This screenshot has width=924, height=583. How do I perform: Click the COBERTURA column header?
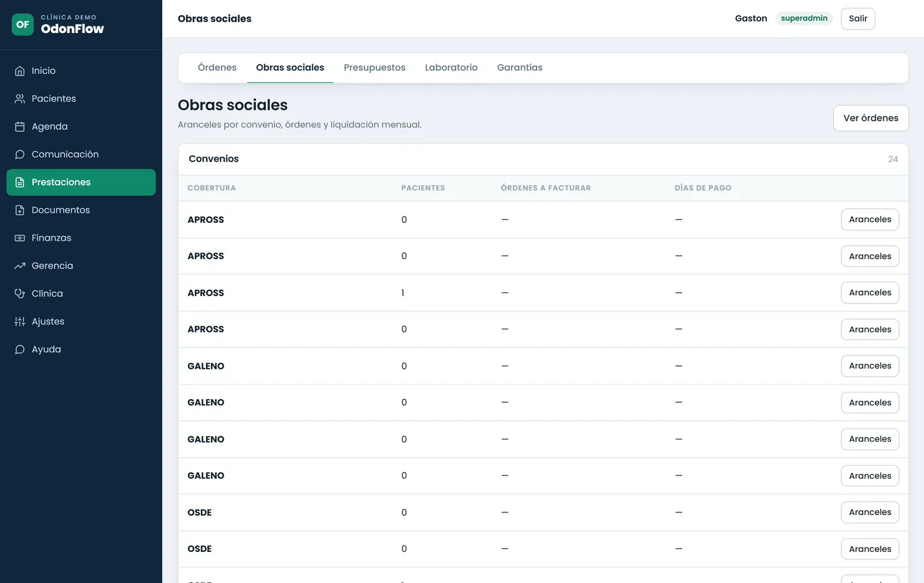point(211,188)
